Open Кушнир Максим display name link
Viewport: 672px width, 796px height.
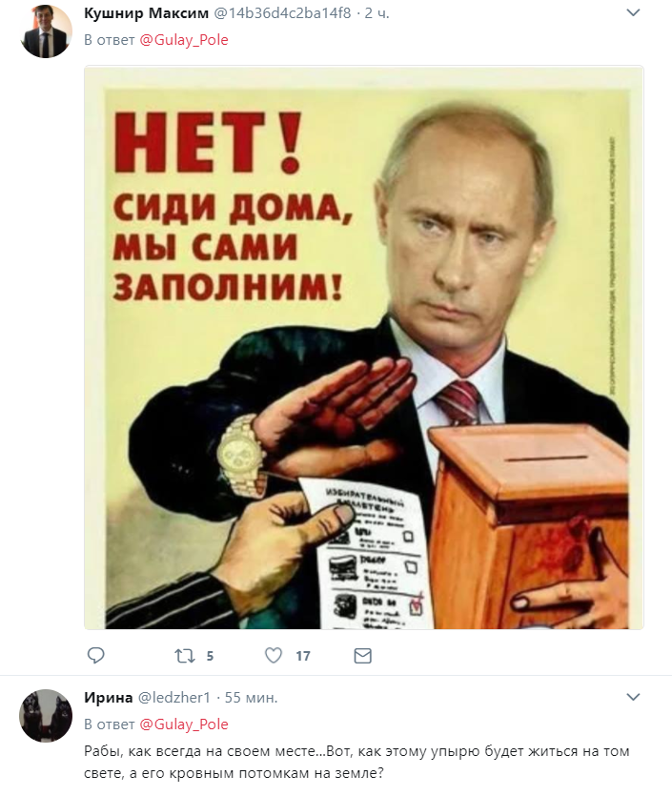coord(146,13)
